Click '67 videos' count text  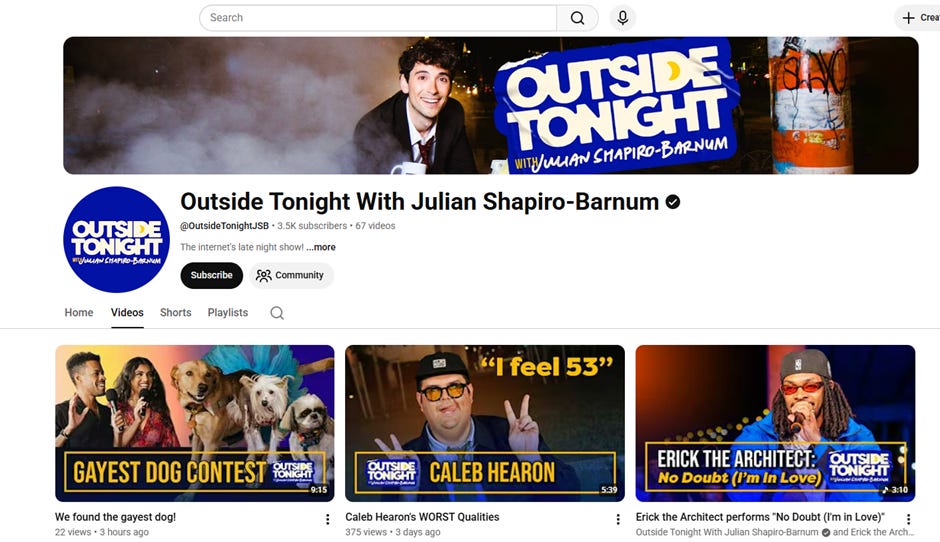click(375, 226)
